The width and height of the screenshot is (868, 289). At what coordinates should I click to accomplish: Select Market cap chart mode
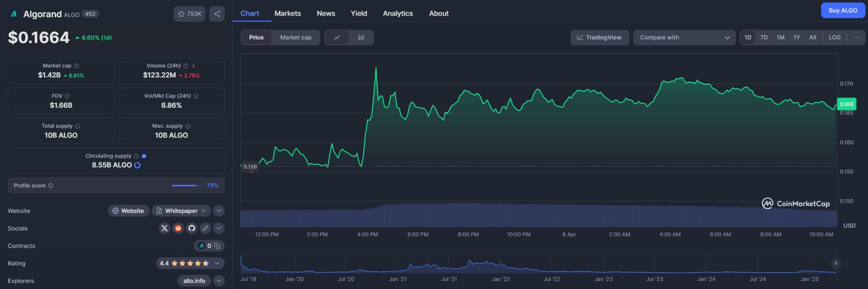[x=296, y=37]
